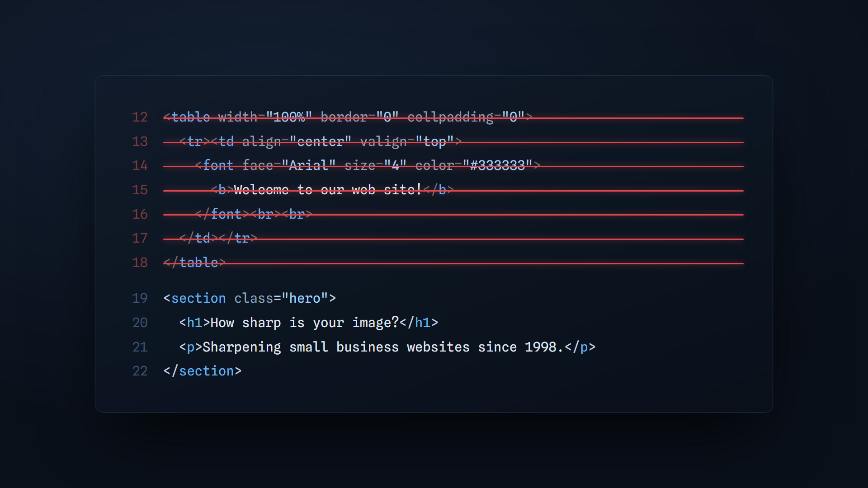Click the text Welcome to our web site!
This screenshot has height=488, width=868.
(x=328, y=190)
